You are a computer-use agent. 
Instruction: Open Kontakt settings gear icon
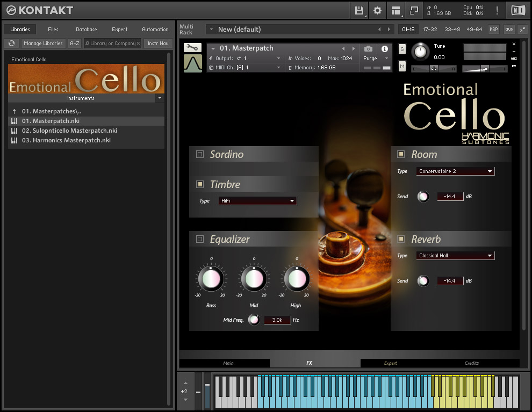pyautogui.click(x=377, y=10)
